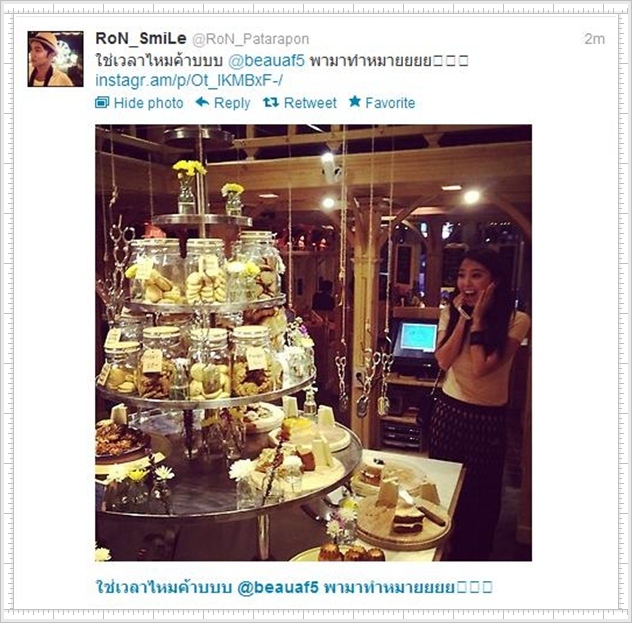Click the Favorite star icon
632x623 pixels.
(355, 102)
